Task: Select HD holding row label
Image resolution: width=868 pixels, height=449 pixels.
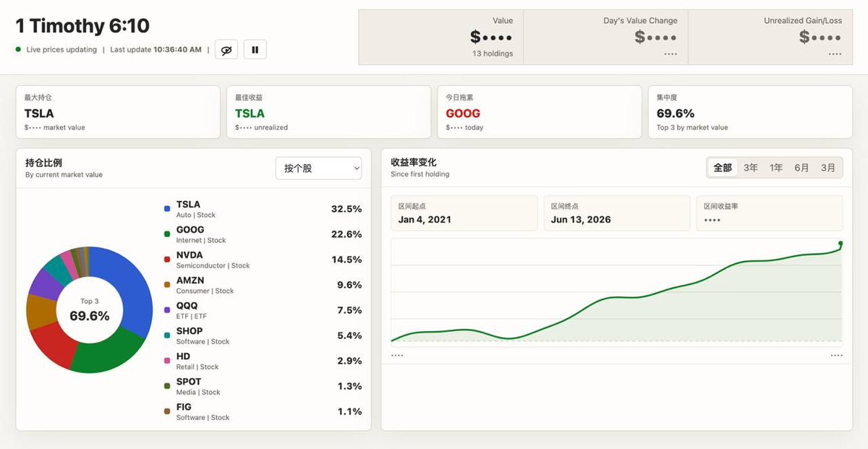Action: 183,356
